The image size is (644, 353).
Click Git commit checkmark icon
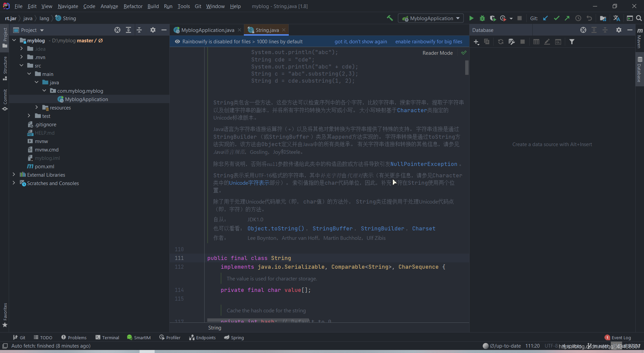(556, 18)
